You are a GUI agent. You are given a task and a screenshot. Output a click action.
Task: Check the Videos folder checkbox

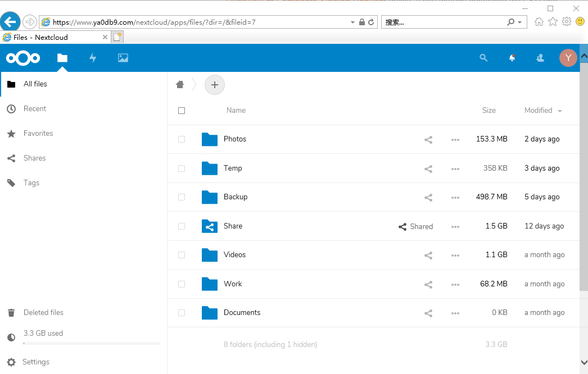click(182, 255)
